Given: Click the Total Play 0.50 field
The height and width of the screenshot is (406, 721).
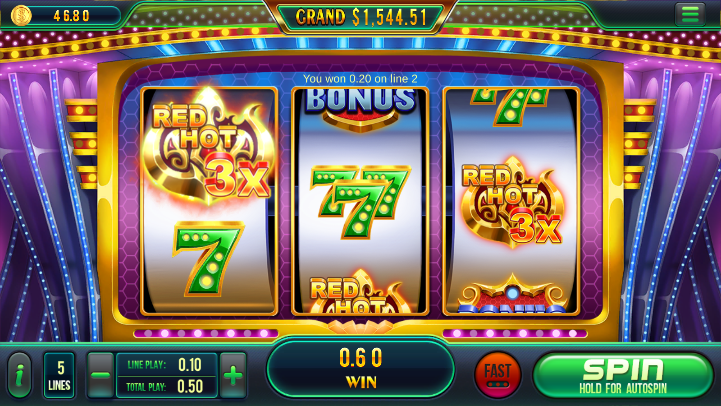Looking at the screenshot, I should coord(166,387).
